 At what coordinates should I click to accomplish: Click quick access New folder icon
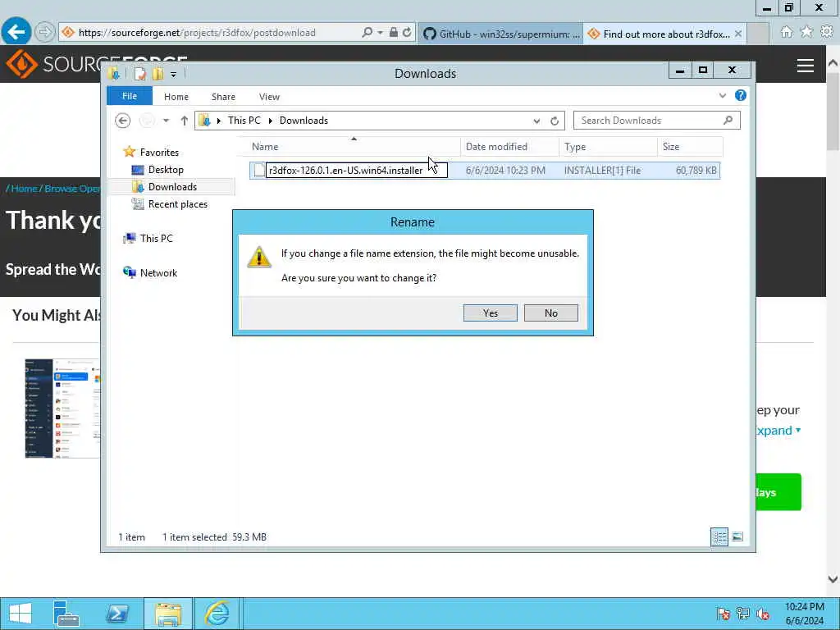157,74
